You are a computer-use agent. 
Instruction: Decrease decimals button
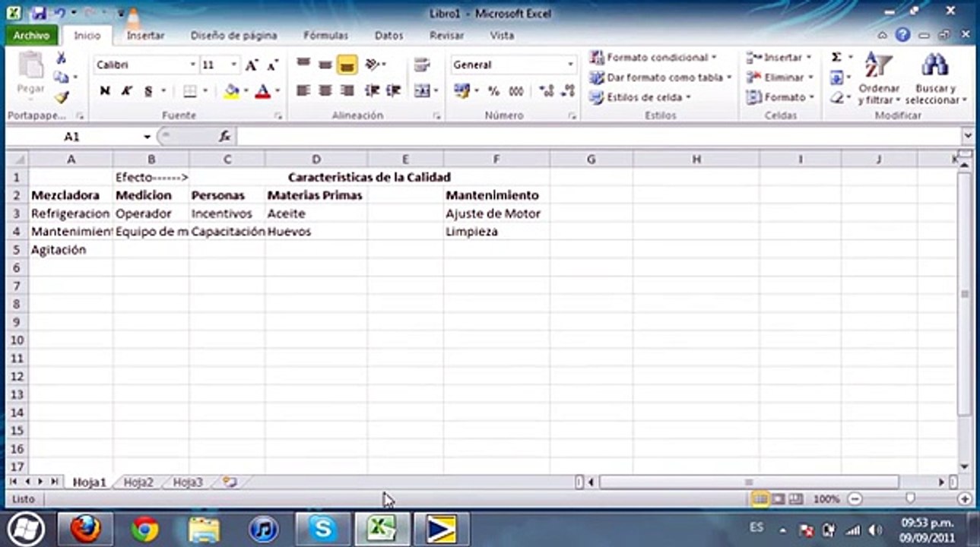click(x=567, y=90)
